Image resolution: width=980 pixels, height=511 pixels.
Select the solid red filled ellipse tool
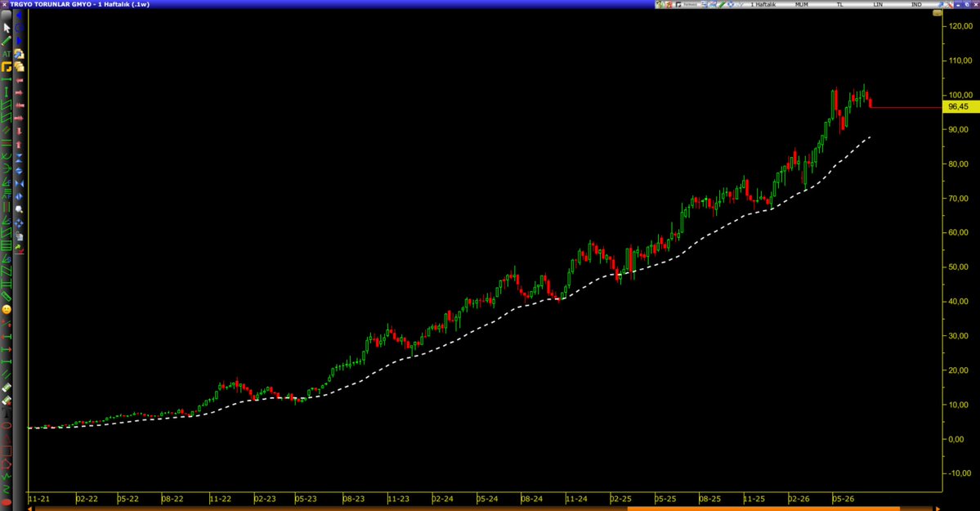click(7, 502)
